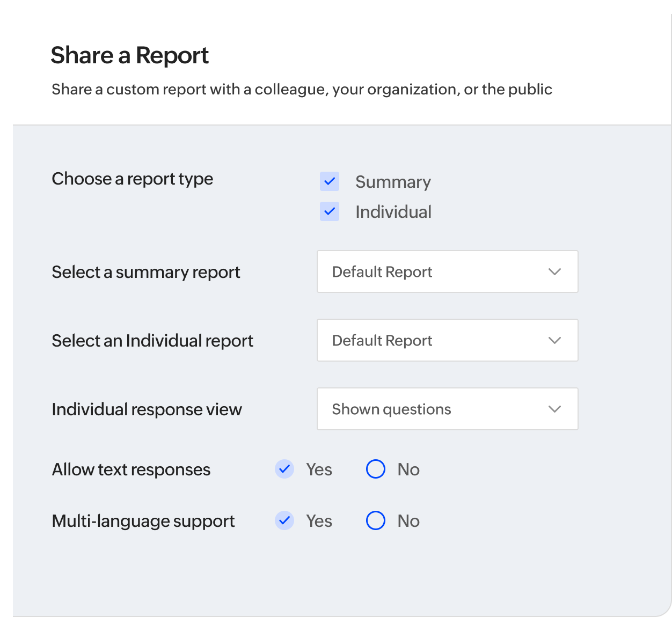Uncheck the Summary report type checkbox
Viewport: 672px width, 617px height.
330,181
